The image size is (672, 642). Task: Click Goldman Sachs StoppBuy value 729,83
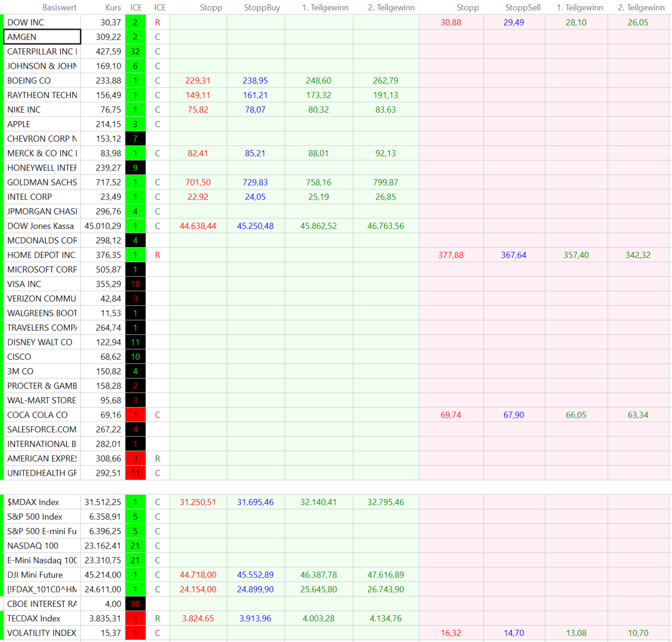(255, 182)
